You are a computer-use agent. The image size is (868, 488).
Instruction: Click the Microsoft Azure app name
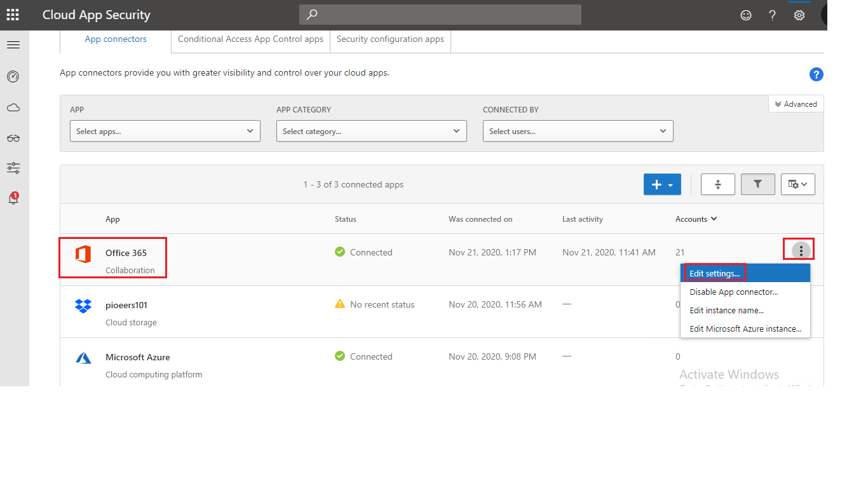[137, 357]
